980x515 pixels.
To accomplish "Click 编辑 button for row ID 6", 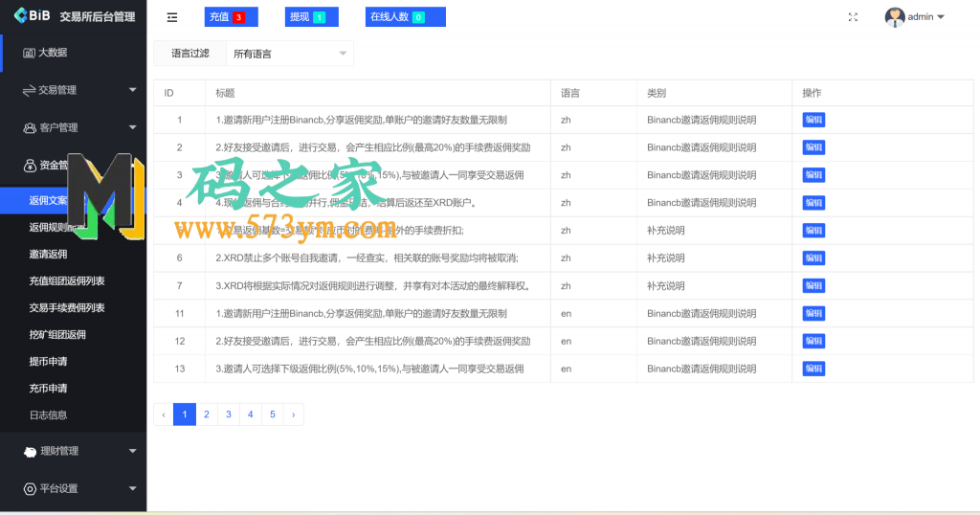I will [813, 258].
